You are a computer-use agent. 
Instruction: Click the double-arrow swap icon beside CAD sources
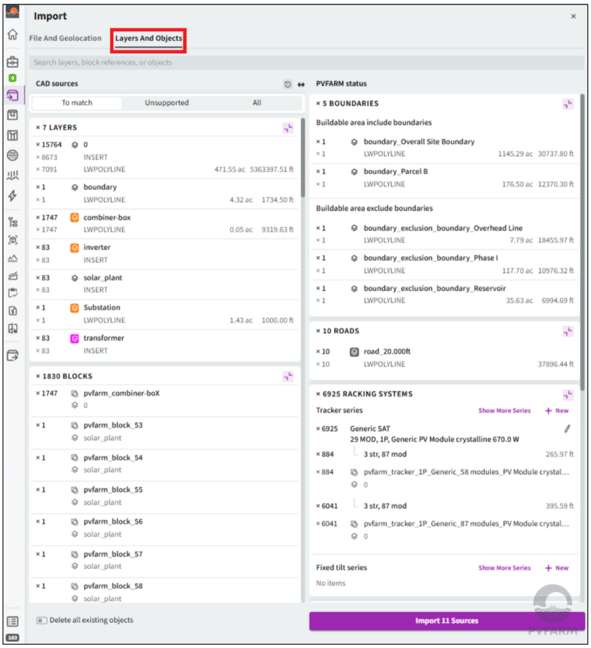pos(301,84)
